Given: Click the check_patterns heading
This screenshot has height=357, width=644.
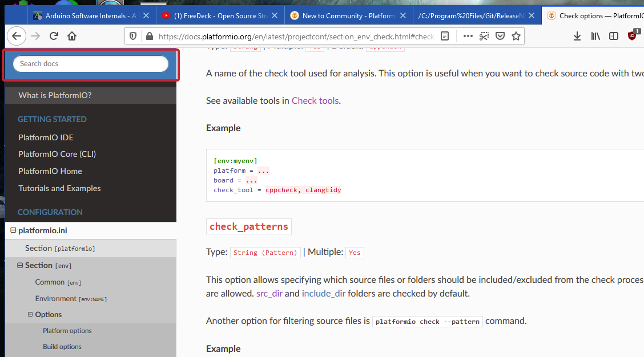Looking at the screenshot, I should click(x=249, y=226).
